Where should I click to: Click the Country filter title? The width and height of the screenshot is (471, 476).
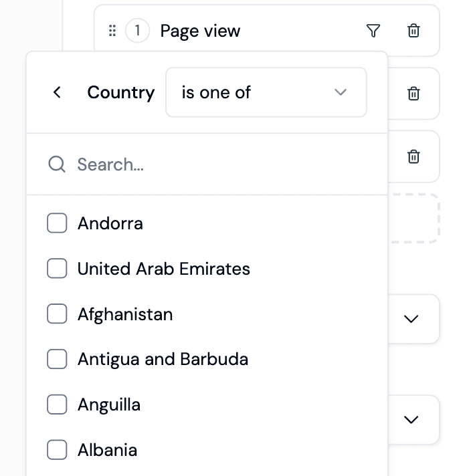point(120,92)
